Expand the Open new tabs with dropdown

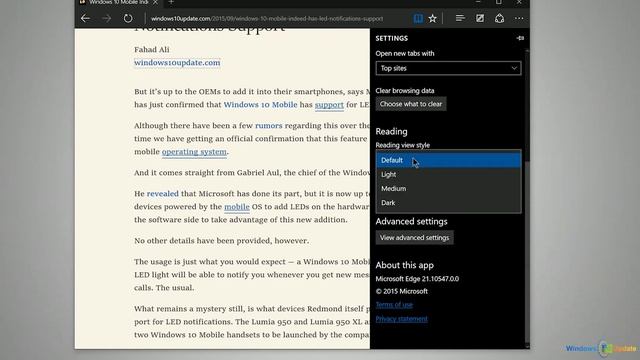click(x=448, y=68)
